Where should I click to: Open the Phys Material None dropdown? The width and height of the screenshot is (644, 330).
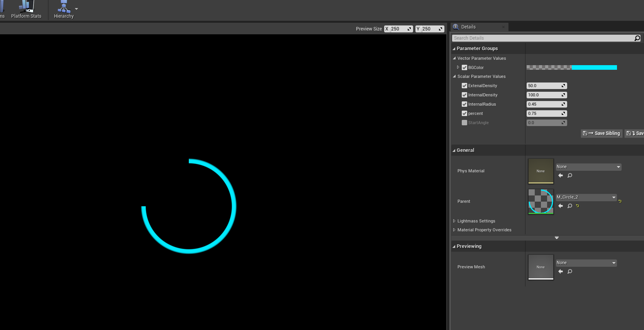click(x=588, y=167)
